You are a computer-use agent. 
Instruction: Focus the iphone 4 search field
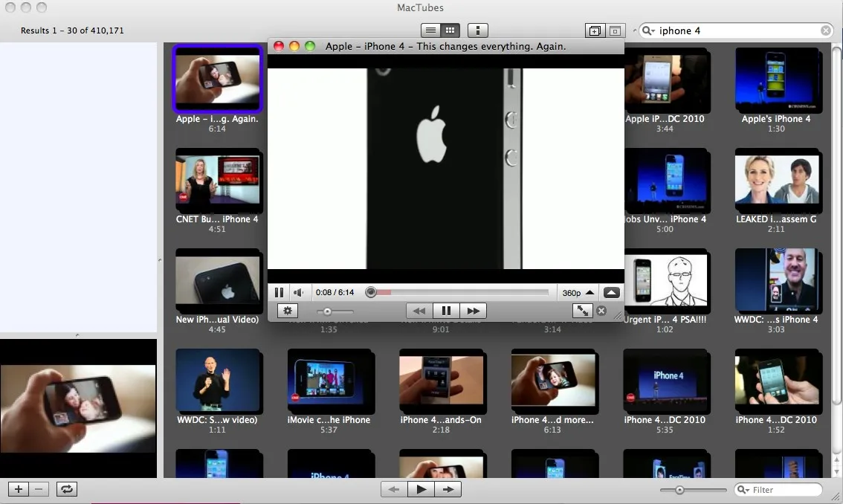[737, 30]
